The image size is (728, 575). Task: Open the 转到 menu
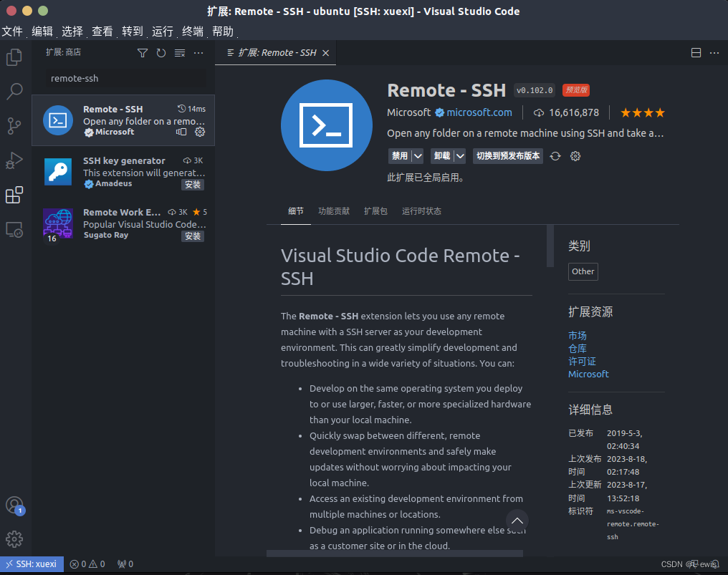pos(133,31)
